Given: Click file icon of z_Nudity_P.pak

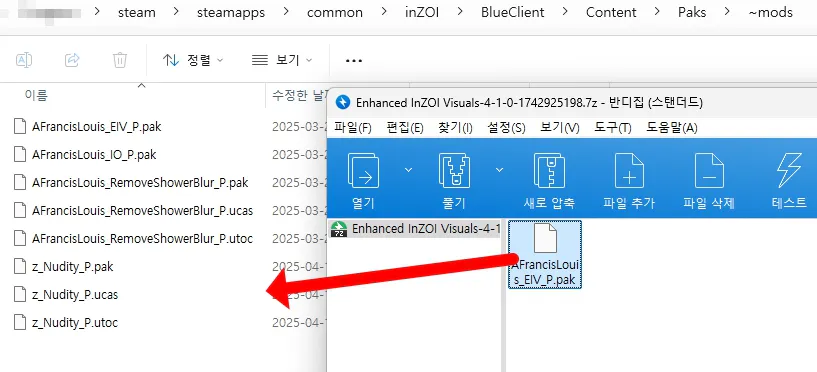Looking at the screenshot, I should (x=20, y=267).
